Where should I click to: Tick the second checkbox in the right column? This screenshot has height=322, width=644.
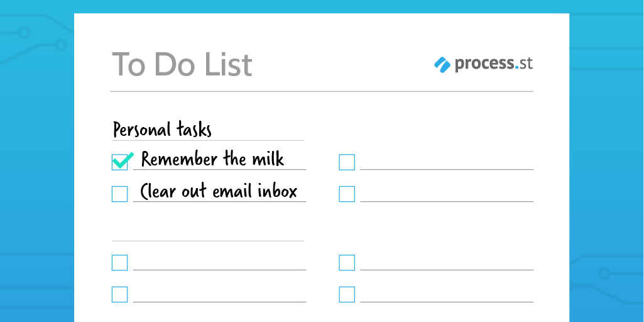pos(347,194)
